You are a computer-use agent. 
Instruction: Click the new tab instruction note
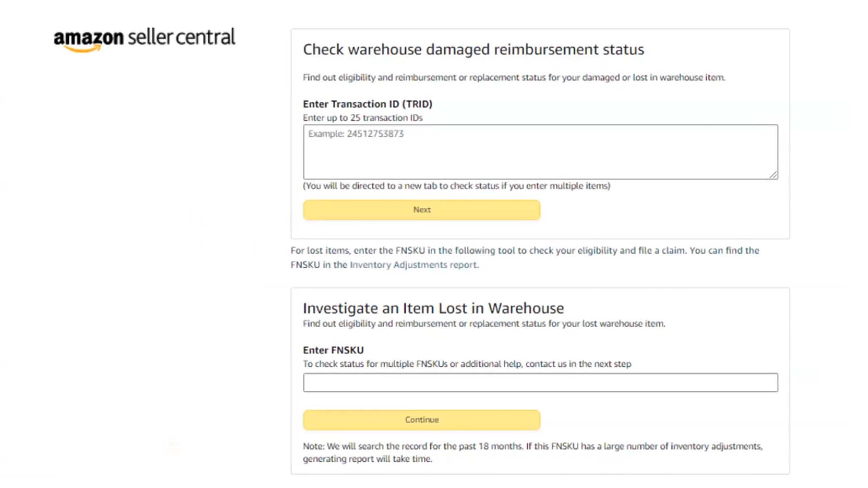click(x=456, y=186)
